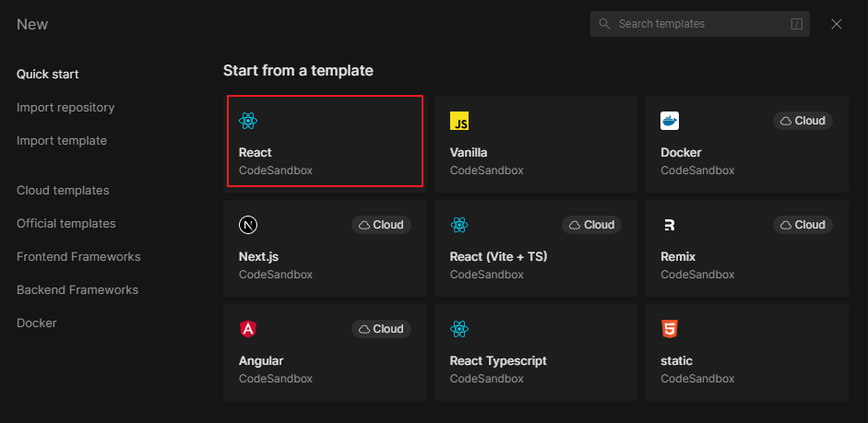
Task: Choose the Next.js template card
Action: 325,248
